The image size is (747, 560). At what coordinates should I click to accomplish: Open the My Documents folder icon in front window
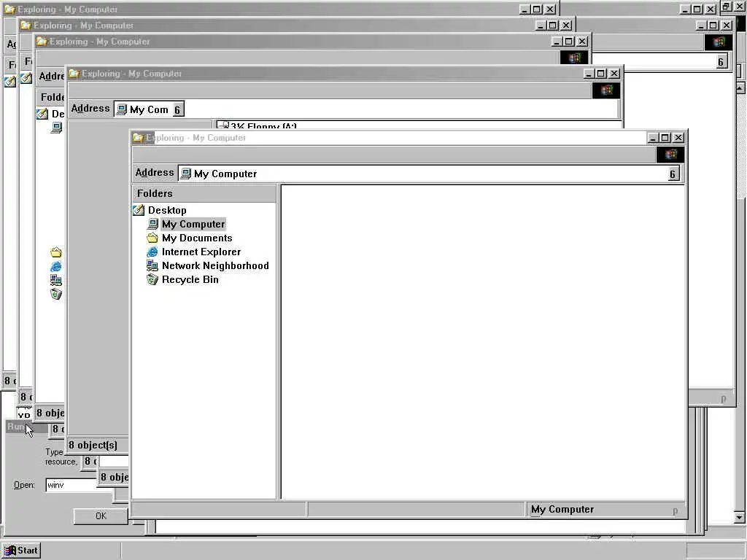152,238
